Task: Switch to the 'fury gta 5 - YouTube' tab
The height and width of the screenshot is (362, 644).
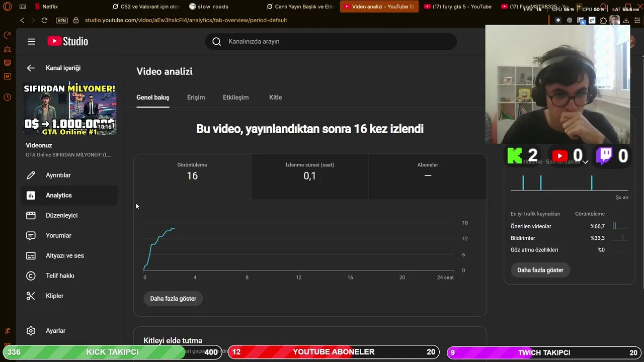Action: click(x=458, y=7)
